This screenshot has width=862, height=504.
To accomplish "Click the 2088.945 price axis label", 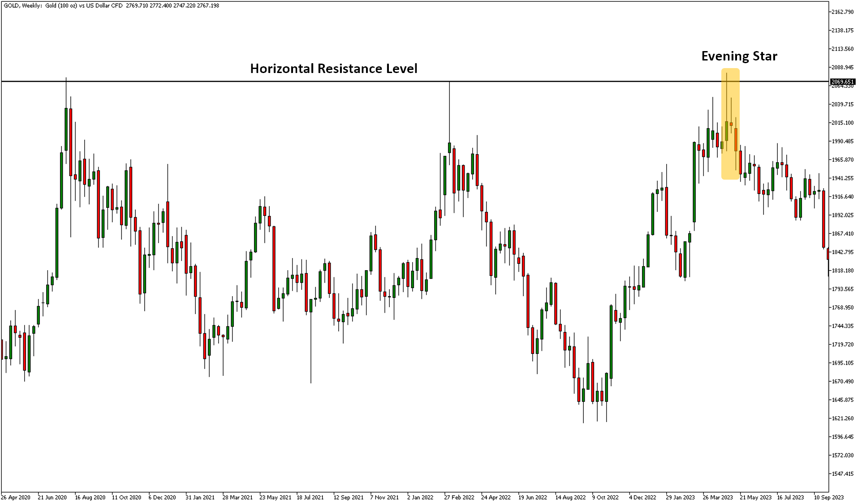I will (x=842, y=67).
